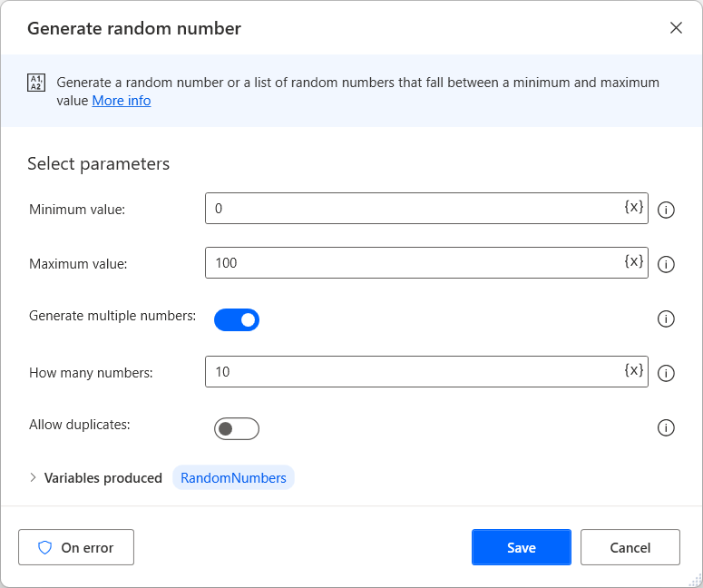Show info tooltip for How many numbers
This screenshot has height=588, width=703.
[666, 373]
